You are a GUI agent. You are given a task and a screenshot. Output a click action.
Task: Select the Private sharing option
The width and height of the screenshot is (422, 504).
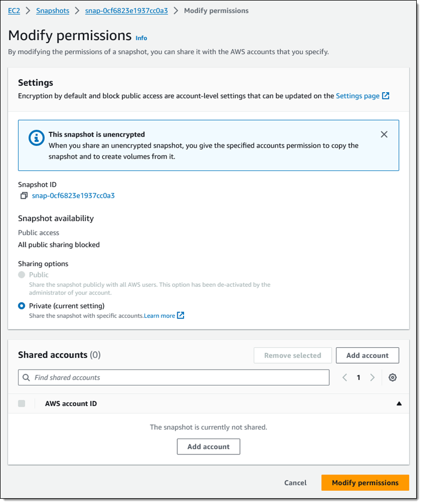coord(22,306)
